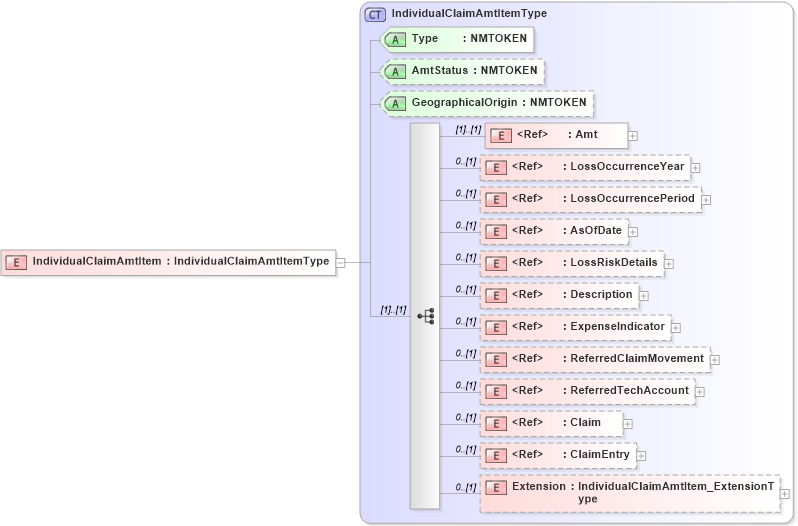
Task: Expand the ReferredTechAccount element
Action: pos(700,392)
